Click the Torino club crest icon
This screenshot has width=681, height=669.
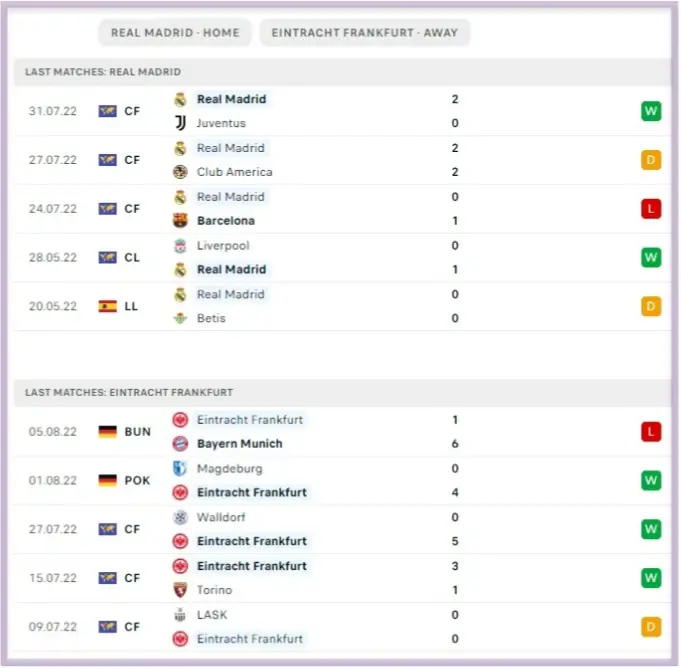tap(180, 590)
